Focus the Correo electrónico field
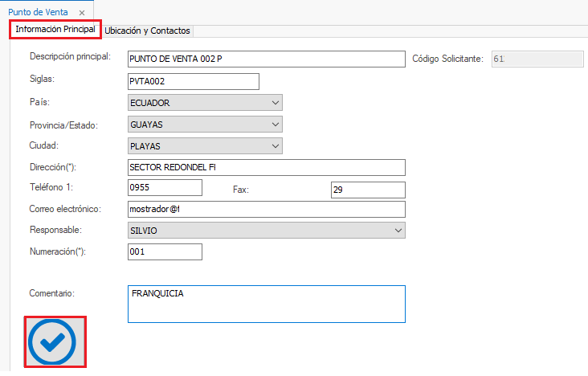This screenshot has height=376, width=588. coord(266,209)
